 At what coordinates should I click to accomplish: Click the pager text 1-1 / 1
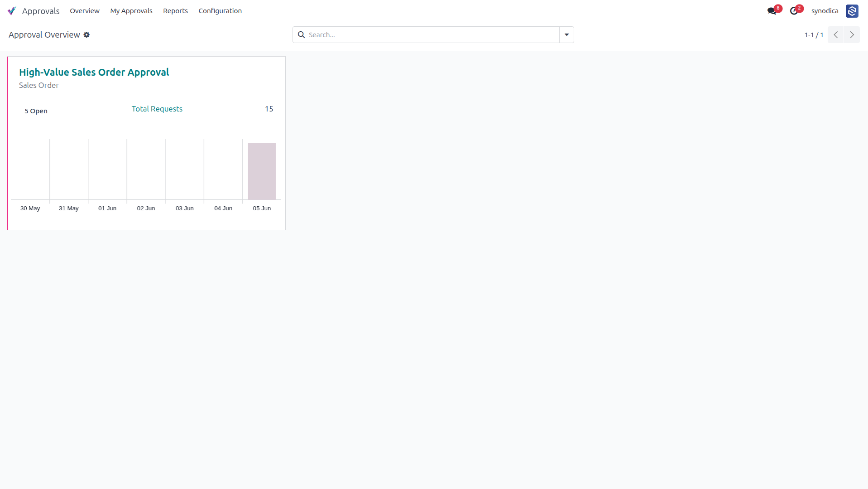(814, 35)
